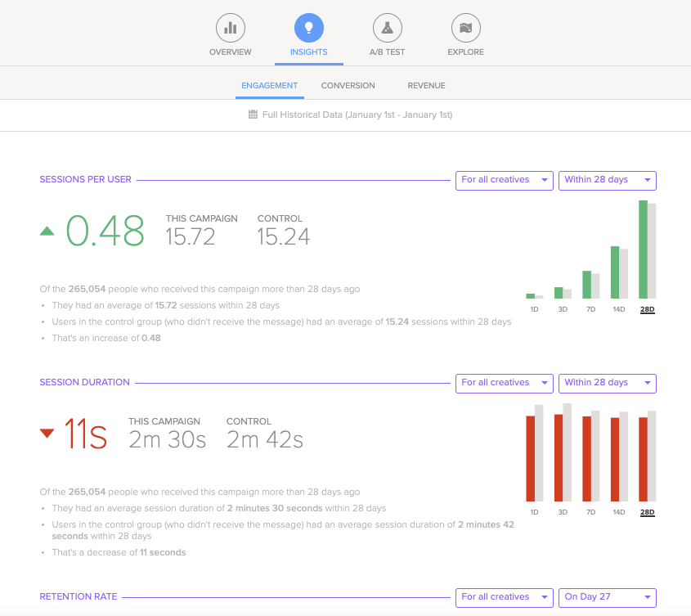Open the Overview bar chart icon
691x616 pixels.
coord(230,29)
